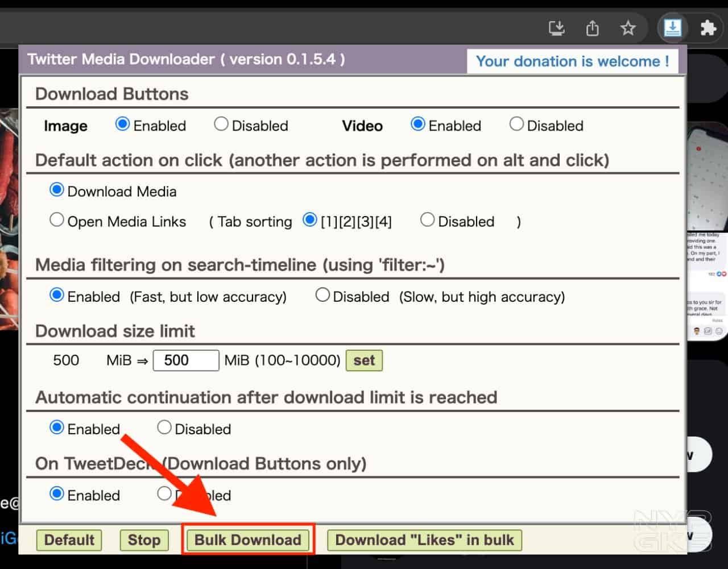This screenshot has height=569, width=728.
Task: Select Video Disabled radio button
Action: point(516,124)
